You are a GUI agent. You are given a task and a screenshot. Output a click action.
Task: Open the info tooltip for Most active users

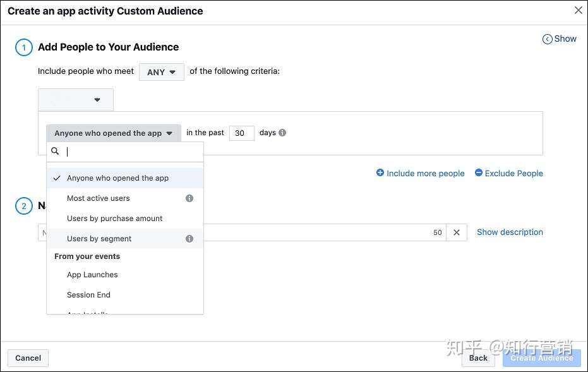pos(189,198)
